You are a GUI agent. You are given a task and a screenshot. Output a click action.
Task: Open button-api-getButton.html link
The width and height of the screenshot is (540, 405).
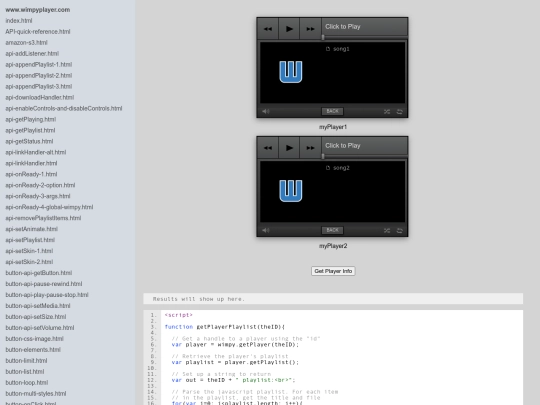[x=39, y=273]
